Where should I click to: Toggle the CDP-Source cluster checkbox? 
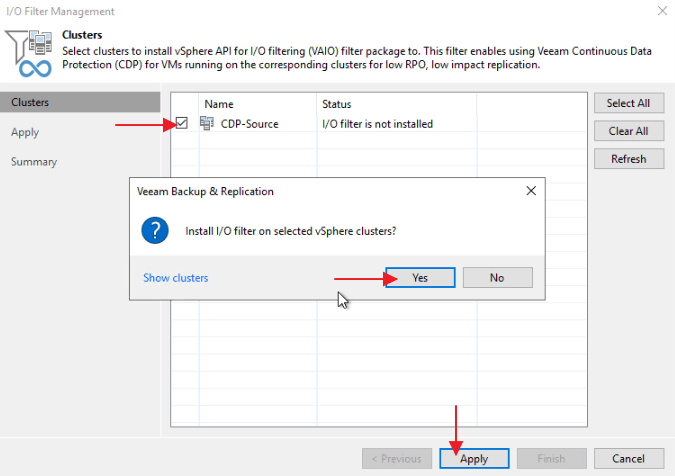click(x=182, y=123)
